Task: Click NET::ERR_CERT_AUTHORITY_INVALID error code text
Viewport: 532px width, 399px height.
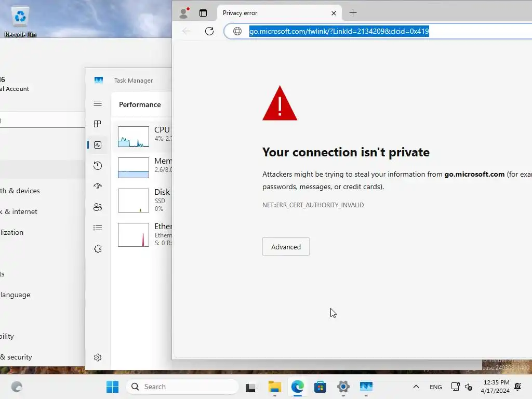Action: (x=313, y=205)
